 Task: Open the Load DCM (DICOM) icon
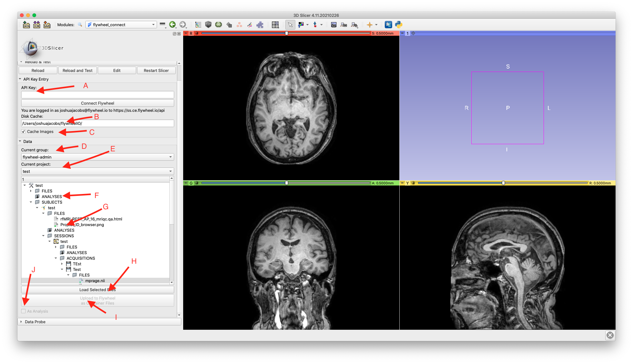[x=36, y=25]
